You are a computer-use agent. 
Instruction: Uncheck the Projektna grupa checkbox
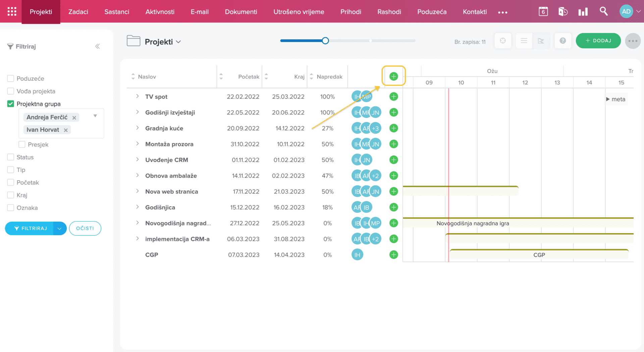(x=11, y=104)
